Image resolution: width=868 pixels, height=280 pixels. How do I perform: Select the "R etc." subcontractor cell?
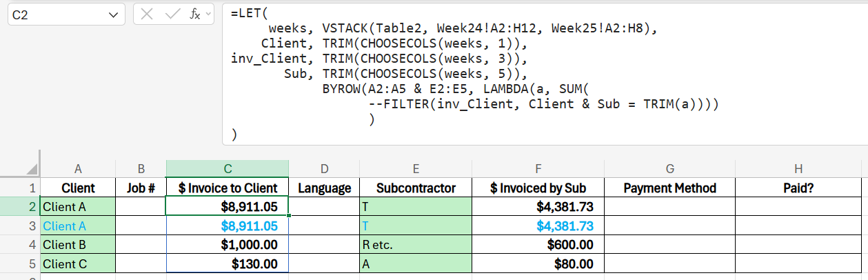(x=416, y=244)
